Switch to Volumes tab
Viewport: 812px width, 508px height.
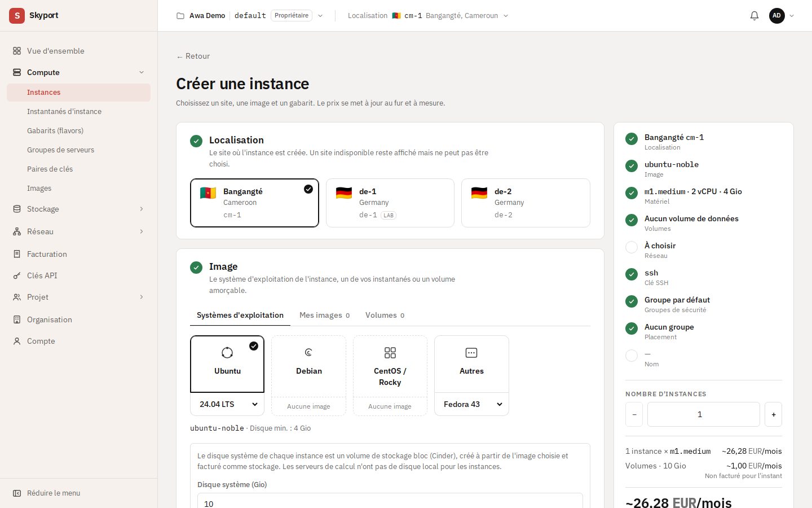pos(385,315)
